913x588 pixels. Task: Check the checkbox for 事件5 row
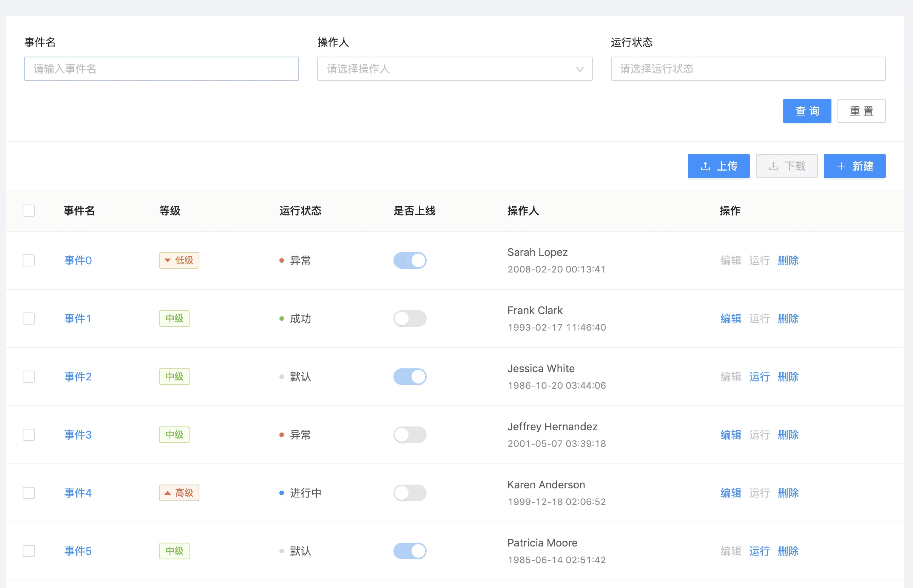[x=29, y=551]
